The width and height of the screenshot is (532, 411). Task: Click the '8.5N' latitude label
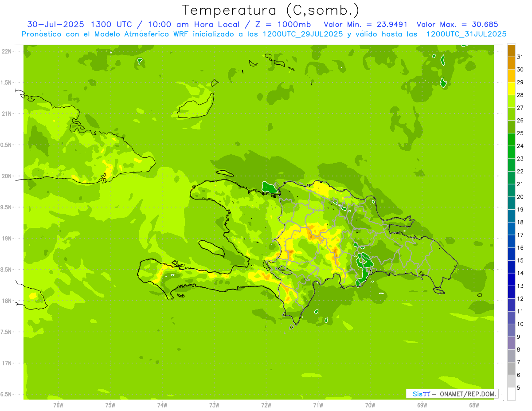(7, 270)
